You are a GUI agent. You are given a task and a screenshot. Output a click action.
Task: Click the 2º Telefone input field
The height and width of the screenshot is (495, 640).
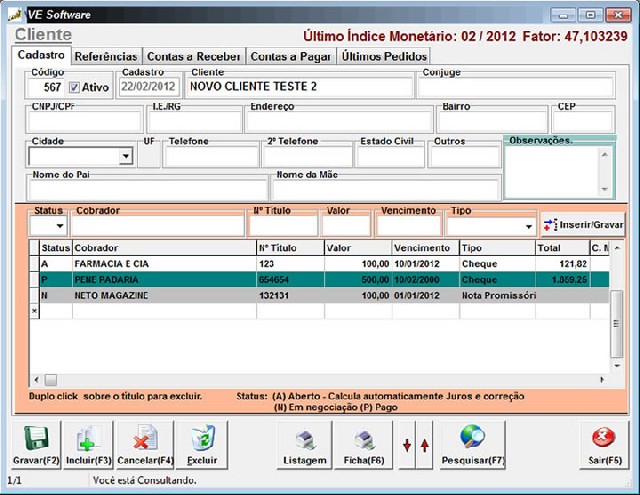pyautogui.click(x=307, y=156)
